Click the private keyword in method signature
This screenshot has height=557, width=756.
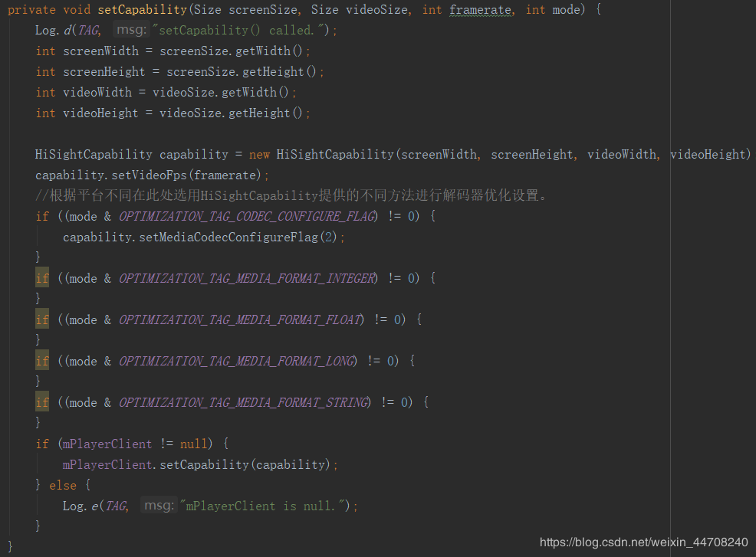click(x=32, y=10)
